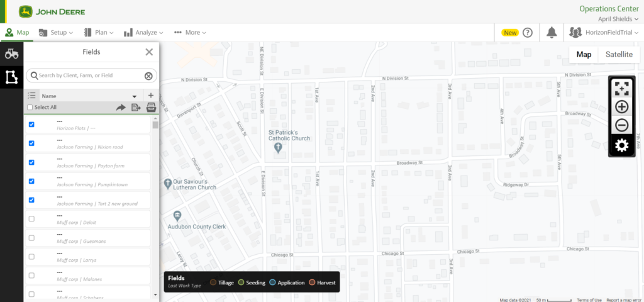This screenshot has width=644, height=302.
Task: Open notifications bell
Action: [551, 33]
